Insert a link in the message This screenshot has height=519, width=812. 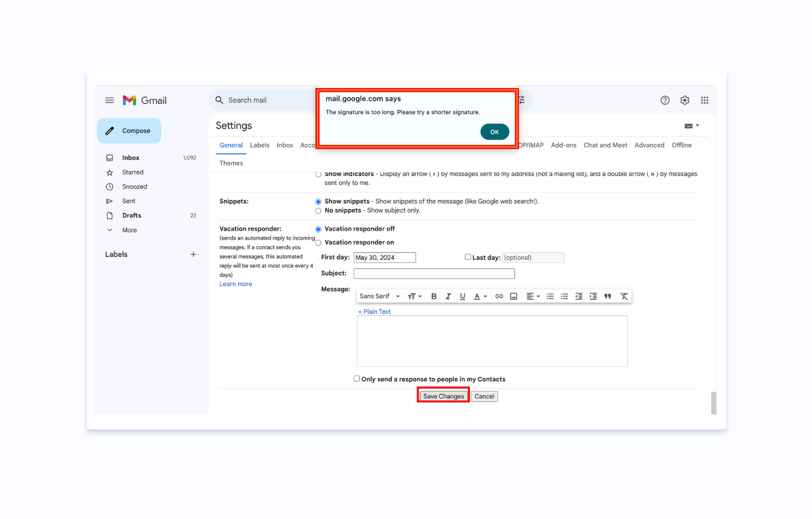point(499,297)
